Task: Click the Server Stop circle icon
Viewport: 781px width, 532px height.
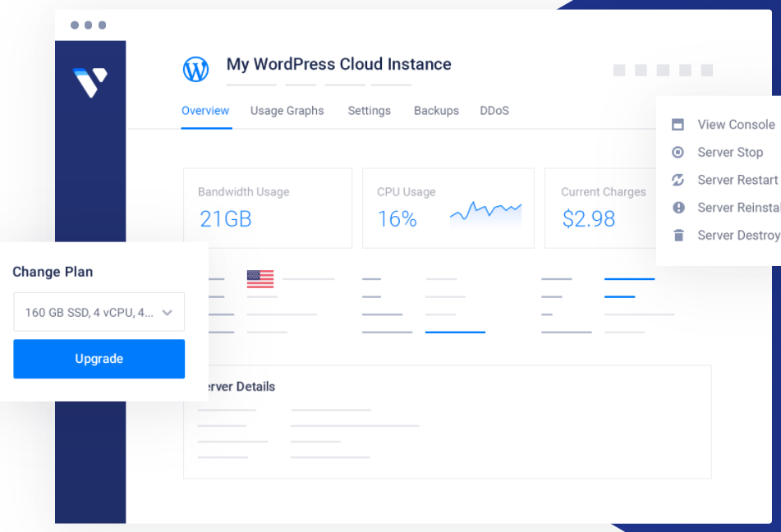Action: [678, 152]
